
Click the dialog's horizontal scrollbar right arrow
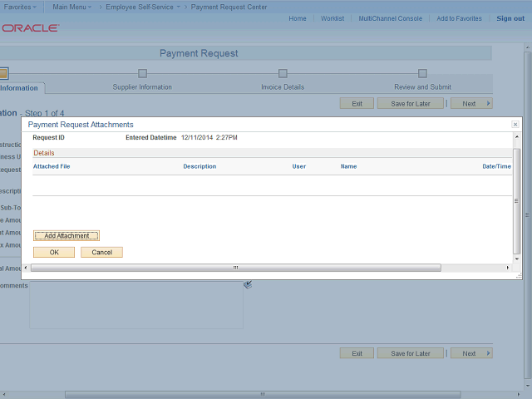tap(508, 268)
